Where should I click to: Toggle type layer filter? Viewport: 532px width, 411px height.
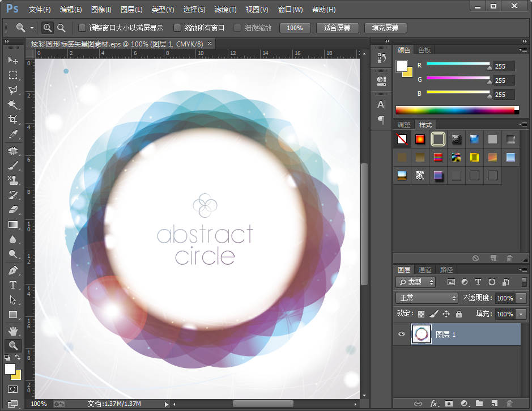tap(478, 282)
